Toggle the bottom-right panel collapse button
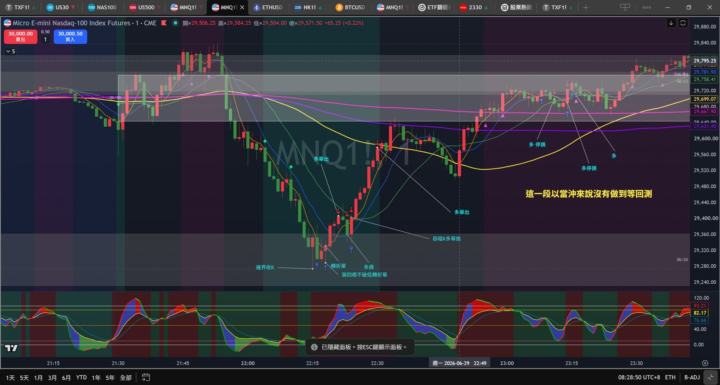 [x=711, y=377]
